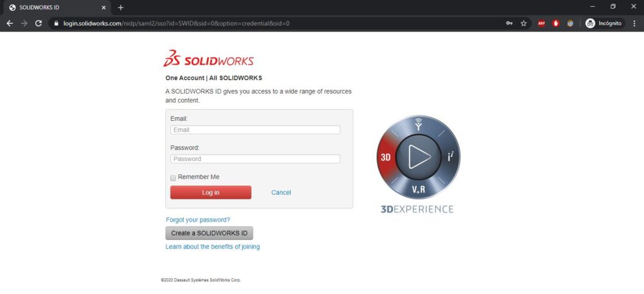Go back to previous page
Screen dimensions: 644x294
[10, 23]
